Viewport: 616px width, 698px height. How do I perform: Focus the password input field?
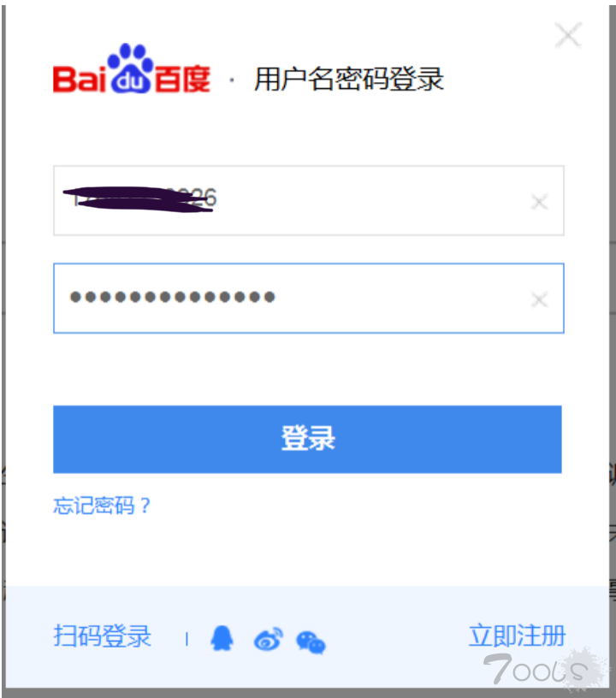click(309, 298)
